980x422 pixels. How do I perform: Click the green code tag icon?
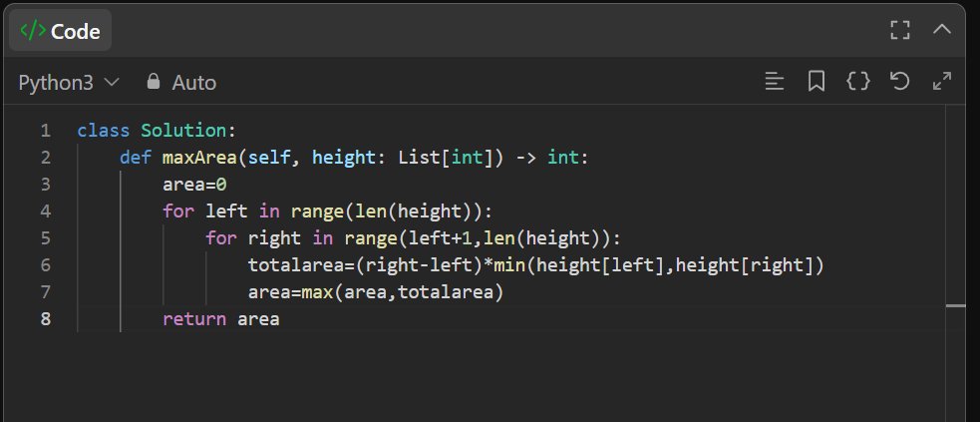[33, 30]
